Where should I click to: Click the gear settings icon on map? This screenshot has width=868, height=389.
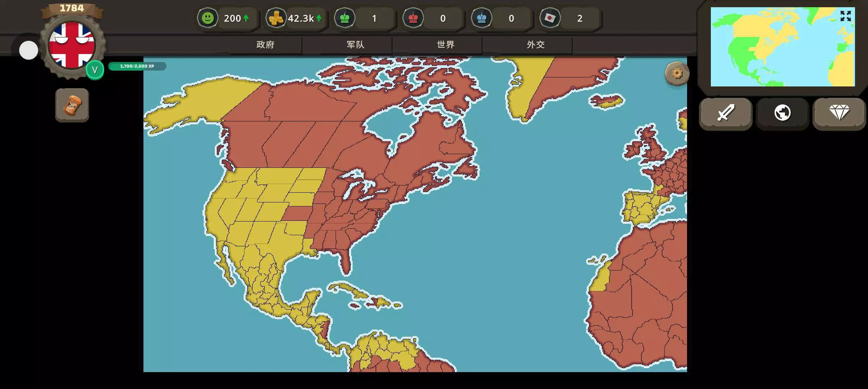[677, 73]
